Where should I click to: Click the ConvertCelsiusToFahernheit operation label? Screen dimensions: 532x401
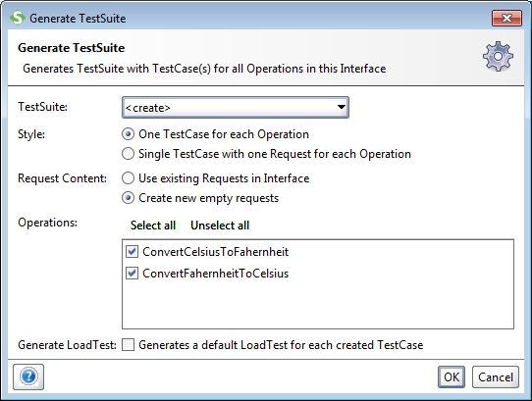[215, 252]
